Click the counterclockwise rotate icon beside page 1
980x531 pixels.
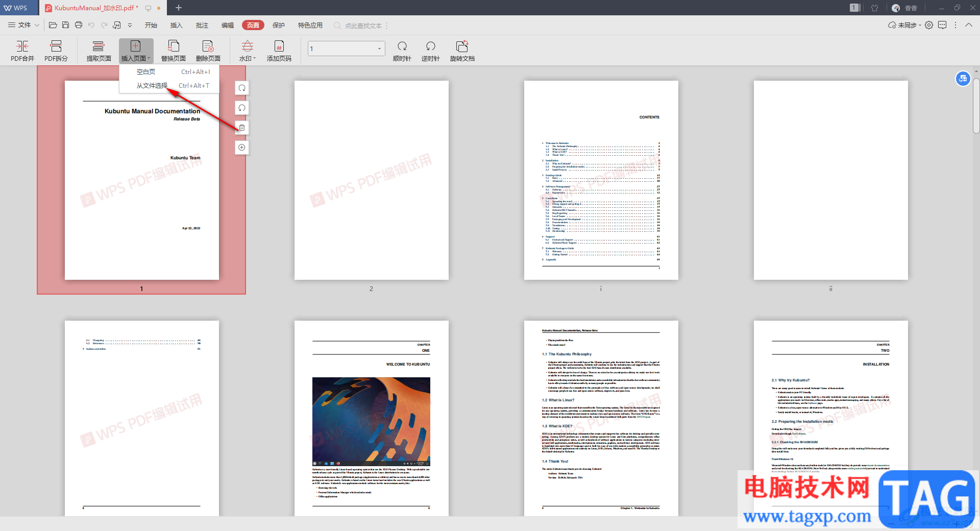click(242, 108)
